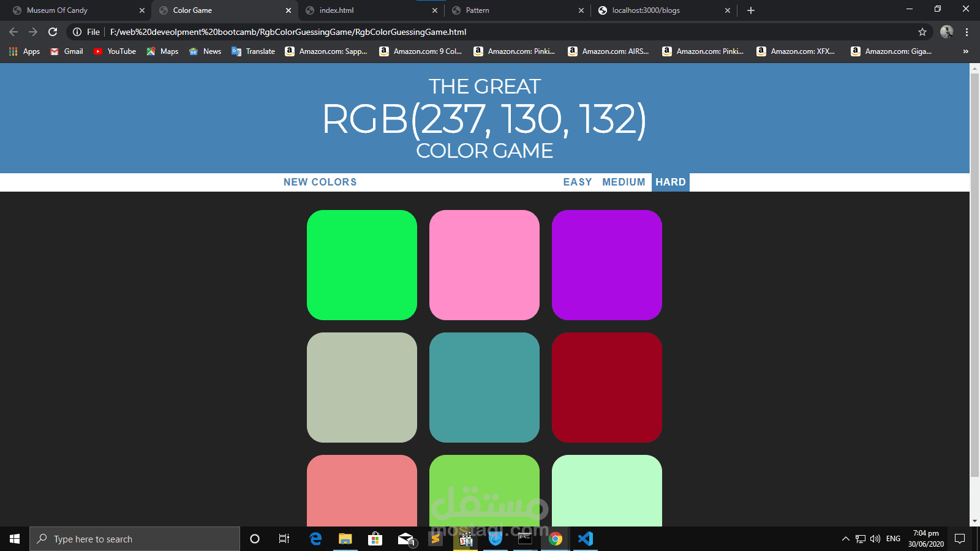
Task: Reload the current page
Action: [x=54, y=32]
